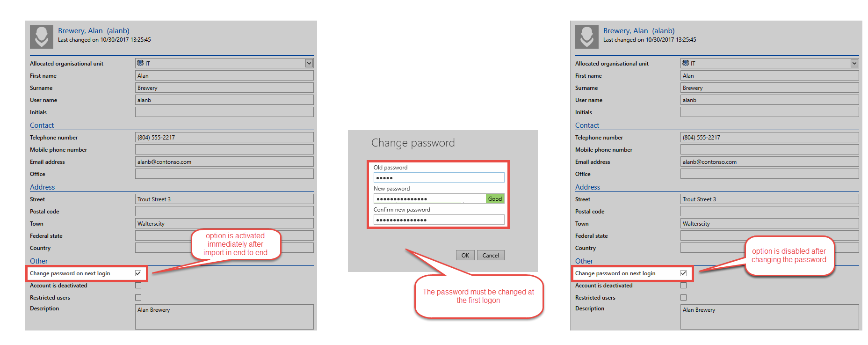Select the Telephone number field in right panel
The height and width of the screenshot is (345, 868).
(x=769, y=138)
